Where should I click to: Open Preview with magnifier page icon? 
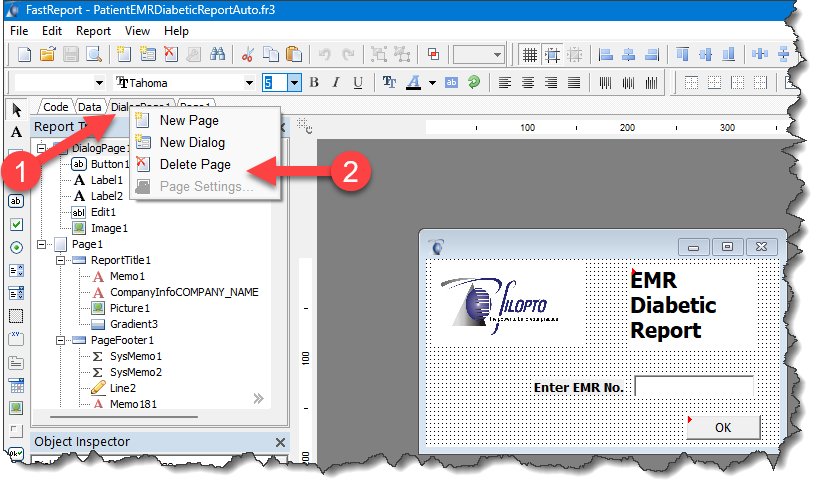pyautogui.click(x=94, y=54)
